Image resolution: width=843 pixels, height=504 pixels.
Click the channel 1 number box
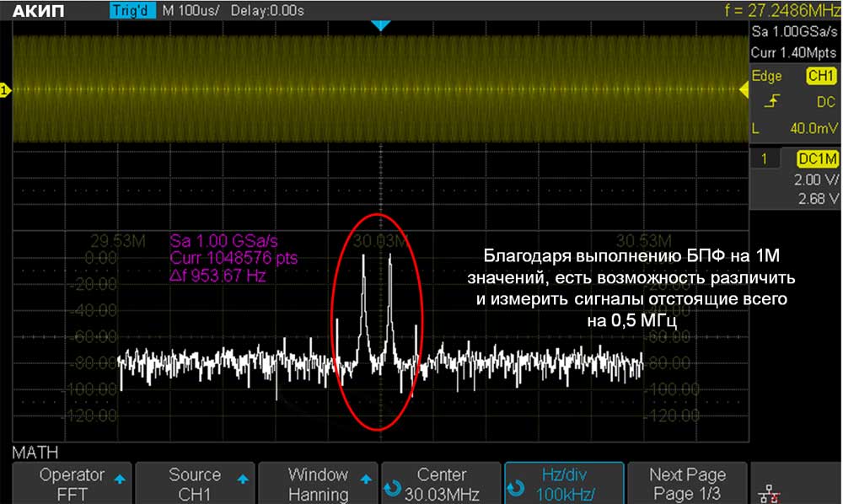(x=765, y=158)
